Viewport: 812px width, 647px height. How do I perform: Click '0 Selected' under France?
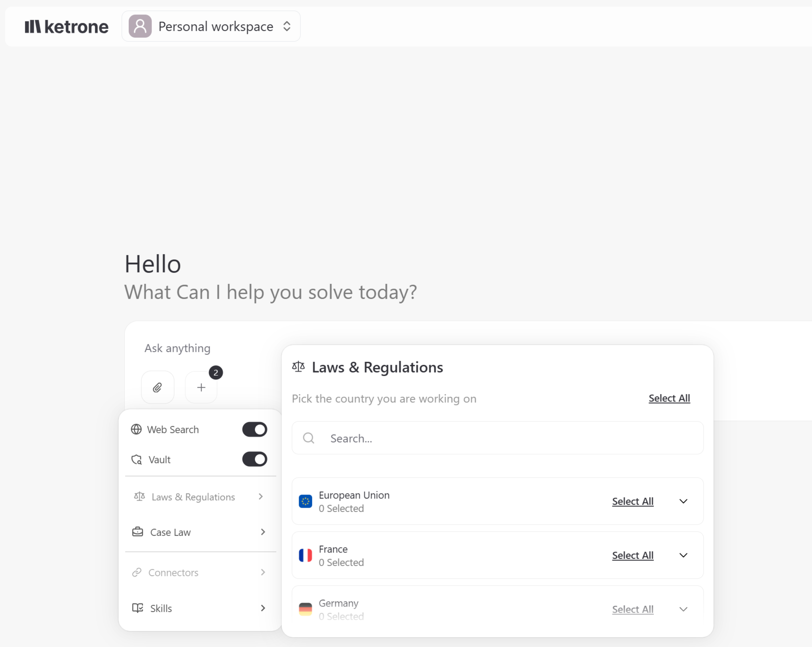click(341, 562)
